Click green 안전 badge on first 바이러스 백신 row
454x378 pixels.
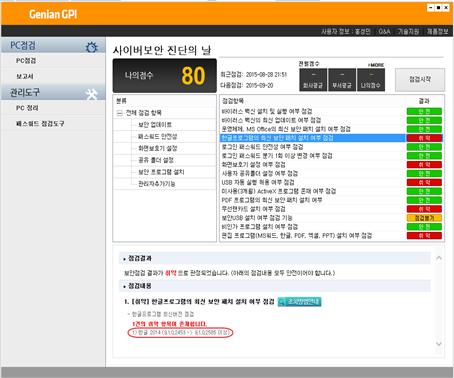click(x=424, y=111)
